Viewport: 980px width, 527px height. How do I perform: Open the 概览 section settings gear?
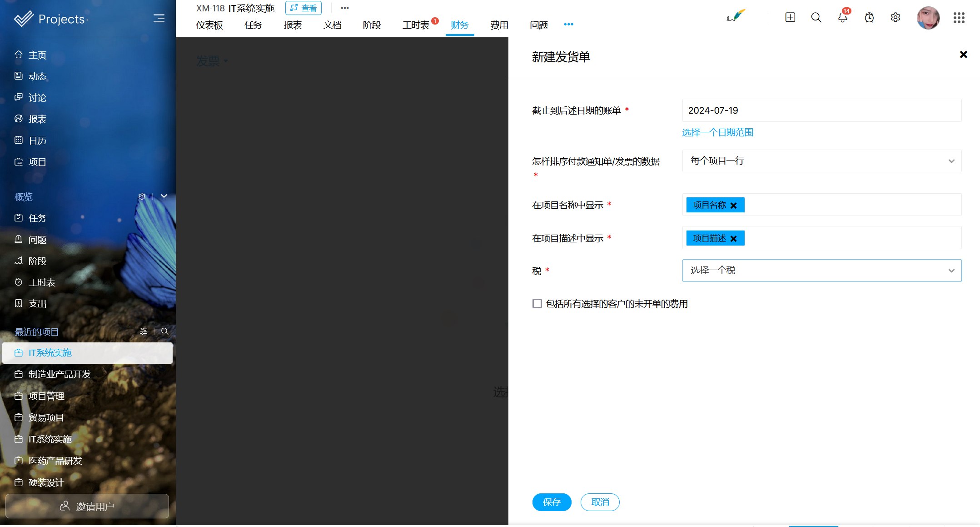coord(142,196)
